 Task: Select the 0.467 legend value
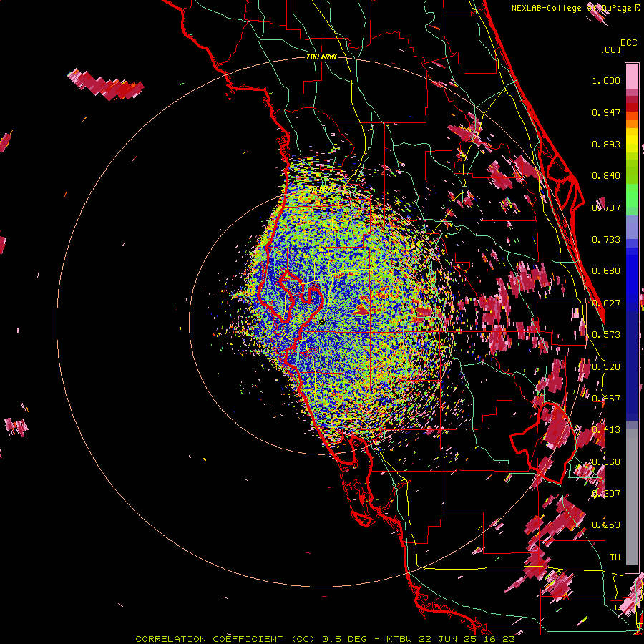pyautogui.click(x=606, y=399)
